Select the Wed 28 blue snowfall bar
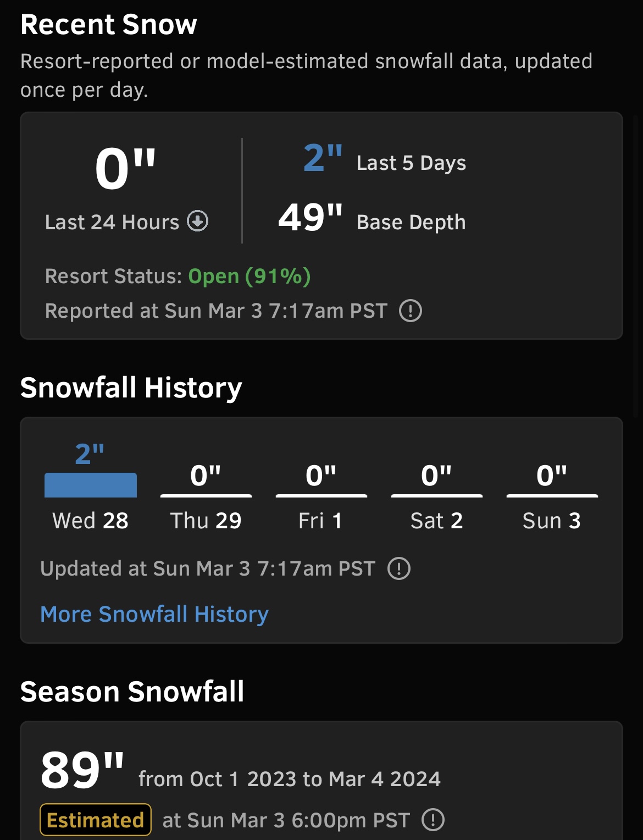 (91, 485)
